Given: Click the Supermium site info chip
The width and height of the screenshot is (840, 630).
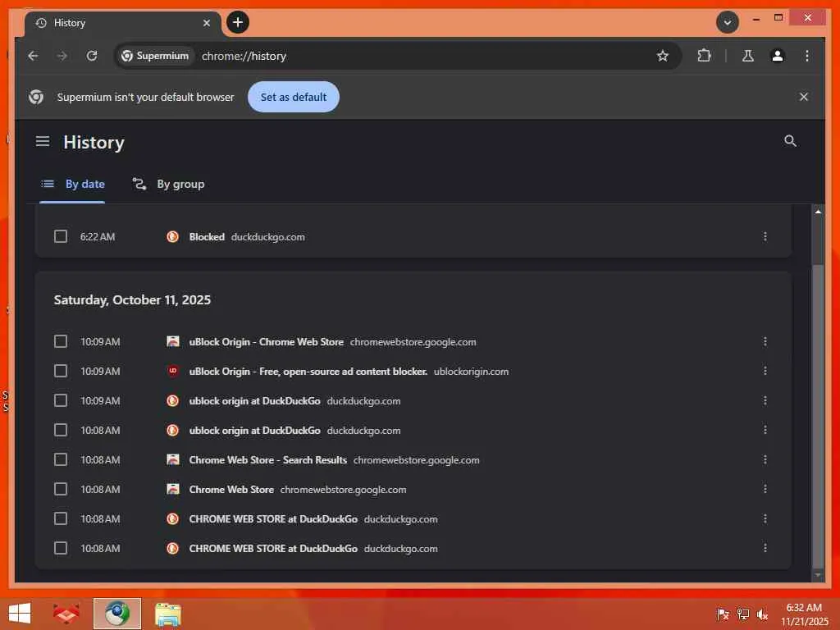Looking at the screenshot, I should (155, 56).
